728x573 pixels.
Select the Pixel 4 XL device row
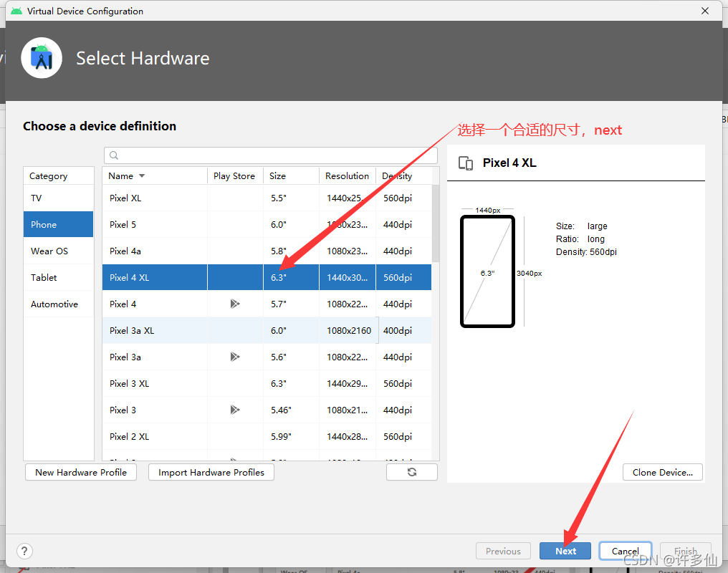coord(267,277)
